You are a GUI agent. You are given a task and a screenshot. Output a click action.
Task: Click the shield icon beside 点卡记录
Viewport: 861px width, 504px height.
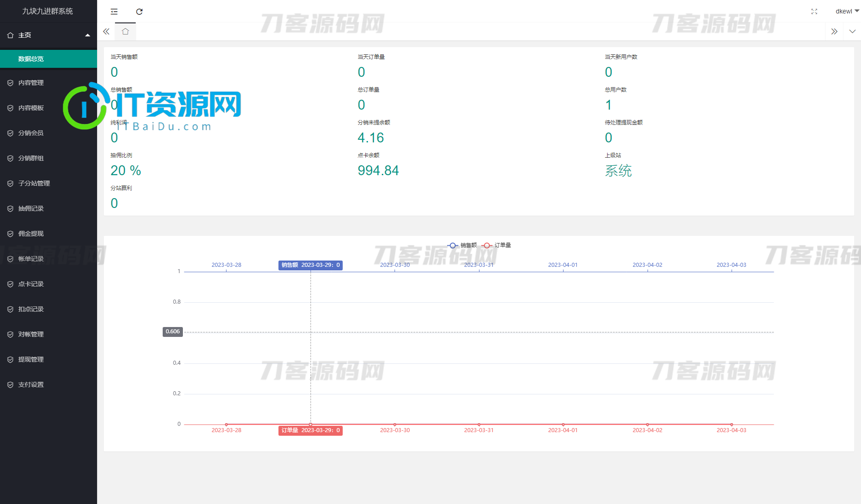tap(10, 284)
